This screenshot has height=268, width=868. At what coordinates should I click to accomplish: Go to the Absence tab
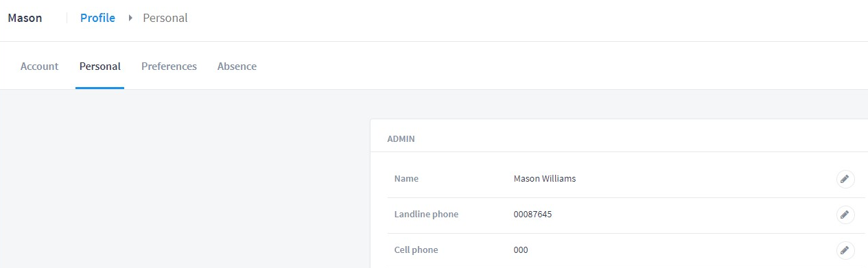237,66
